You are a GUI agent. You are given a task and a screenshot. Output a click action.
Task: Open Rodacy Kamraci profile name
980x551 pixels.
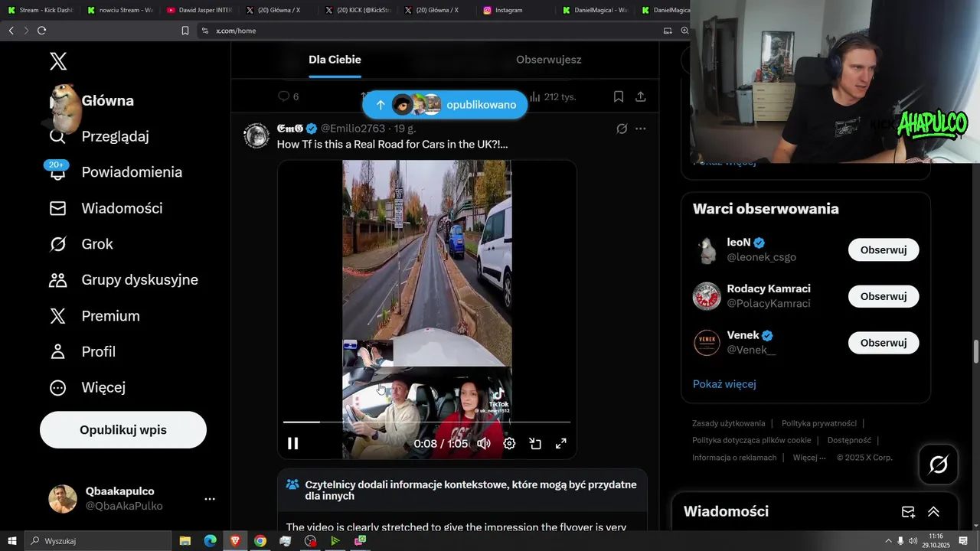coord(769,289)
